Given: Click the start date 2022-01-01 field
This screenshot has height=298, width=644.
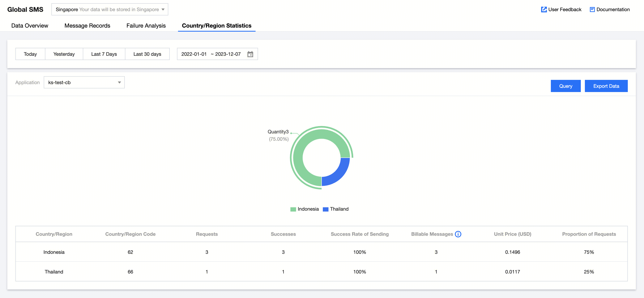Looking at the screenshot, I should coord(194,54).
